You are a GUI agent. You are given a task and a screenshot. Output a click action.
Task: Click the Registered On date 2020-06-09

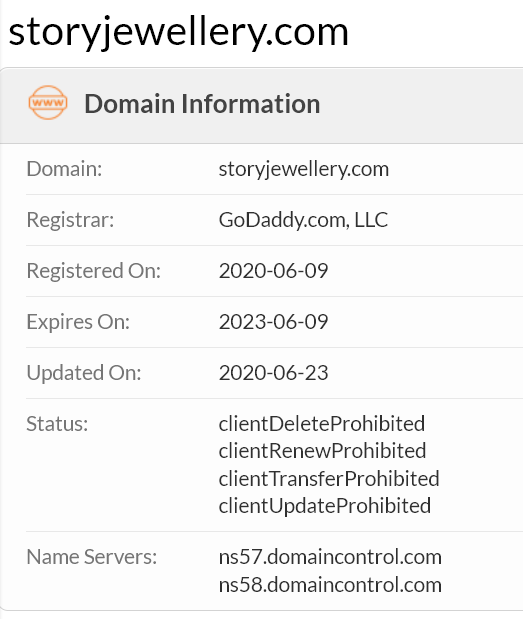pyautogui.click(x=274, y=271)
